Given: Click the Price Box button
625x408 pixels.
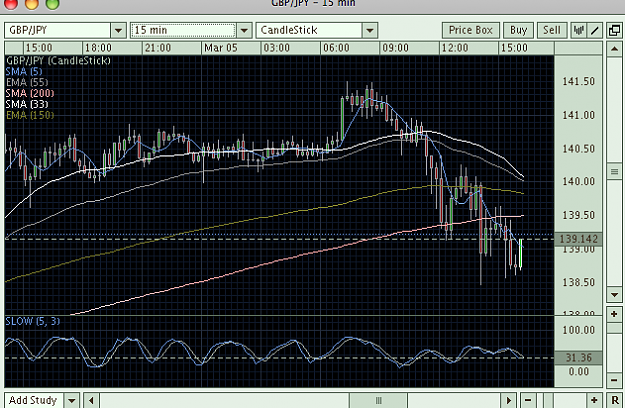Looking at the screenshot, I should (471, 30).
